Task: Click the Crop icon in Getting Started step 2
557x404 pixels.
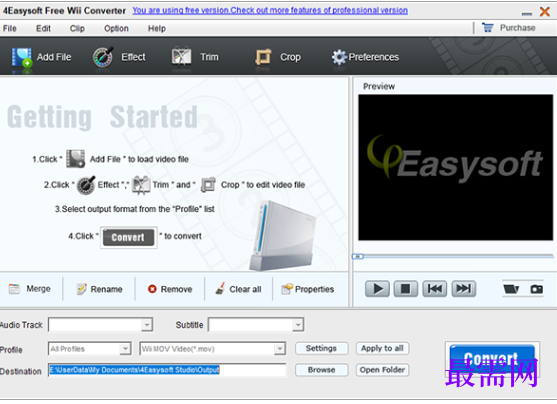Action: [x=208, y=185]
